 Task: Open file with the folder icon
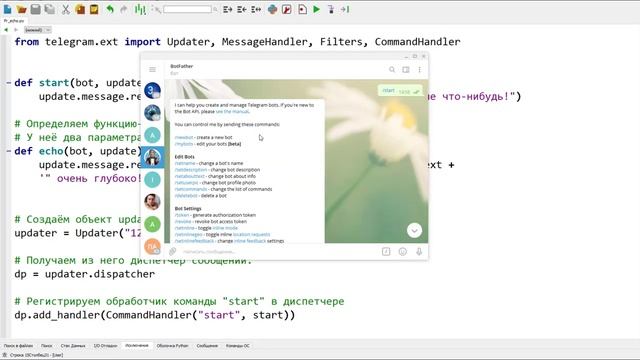point(22,9)
